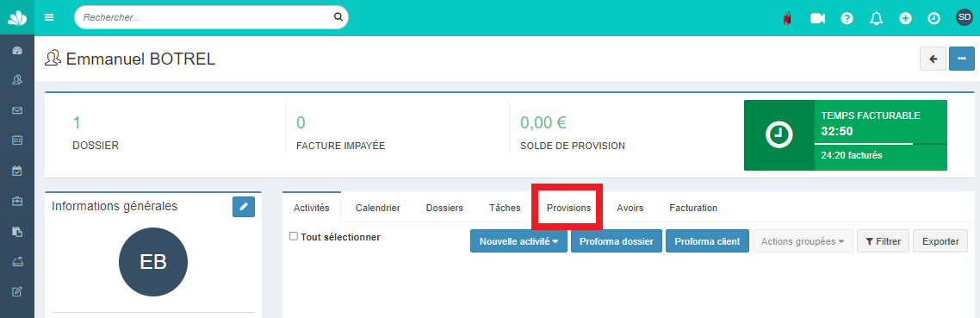Edit general information with pencil icon
This screenshot has width=980, height=318.
(244, 207)
